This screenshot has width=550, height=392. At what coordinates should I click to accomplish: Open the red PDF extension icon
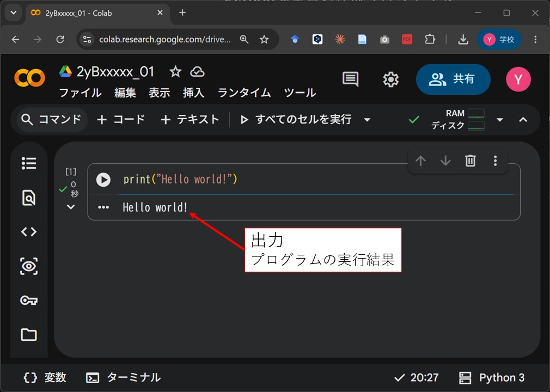(407, 39)
